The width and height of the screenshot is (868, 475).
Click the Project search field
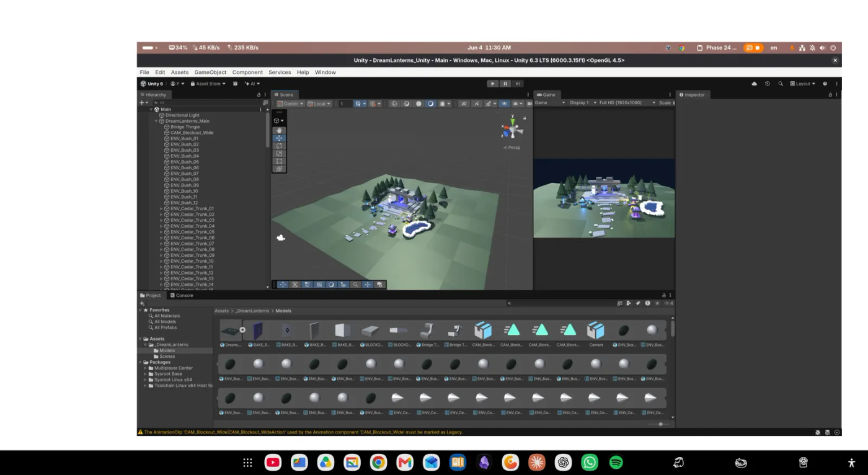click(560, 303)
